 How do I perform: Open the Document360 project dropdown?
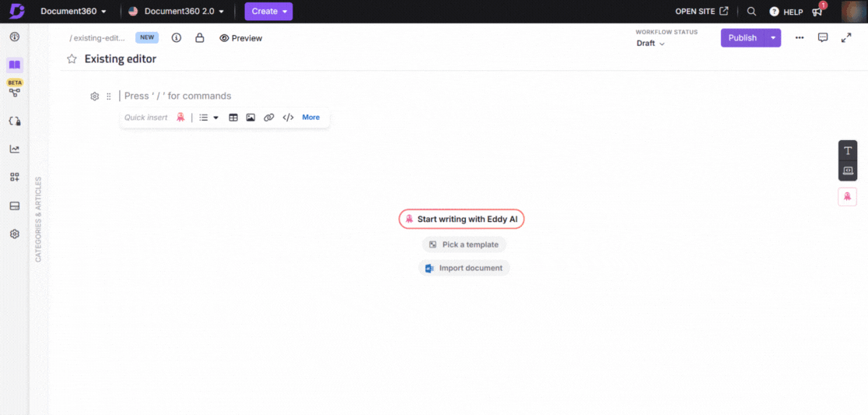coord(74,11)
